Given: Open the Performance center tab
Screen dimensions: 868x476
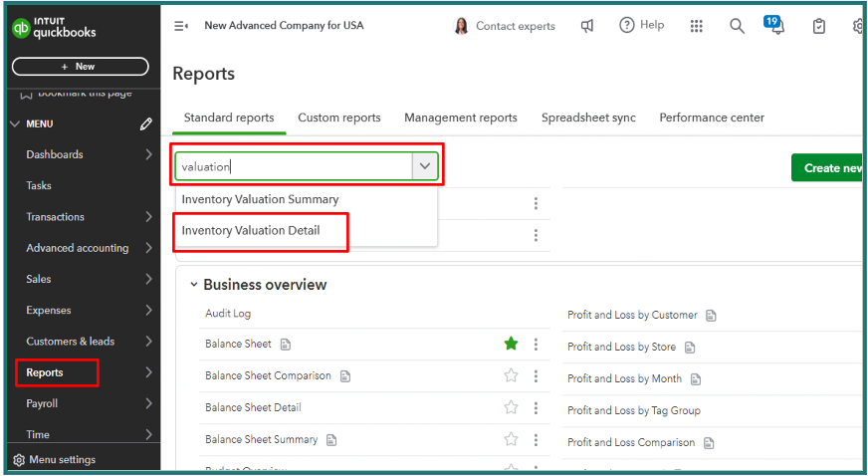Looking at the screenshot, I should (712, 118).
